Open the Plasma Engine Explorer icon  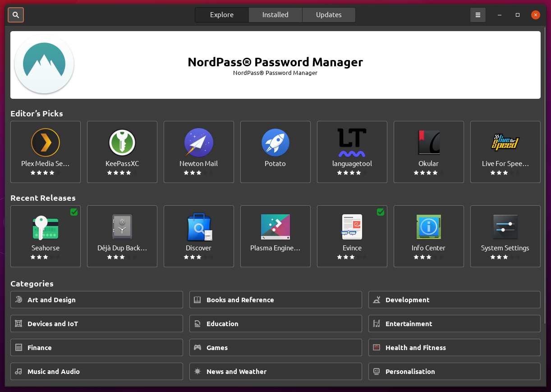[275, 227]
